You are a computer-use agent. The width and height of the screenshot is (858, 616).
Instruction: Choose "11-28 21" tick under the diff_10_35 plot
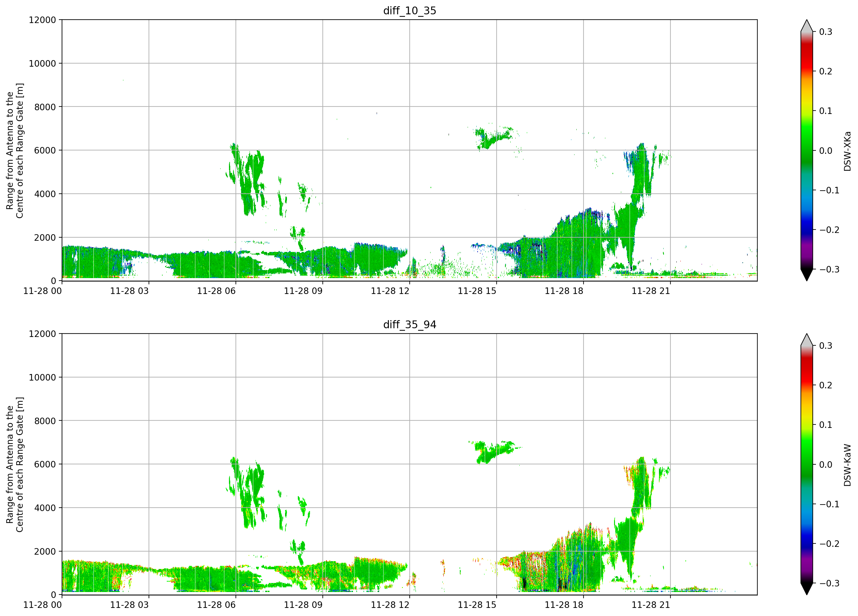tap(651, 291)
